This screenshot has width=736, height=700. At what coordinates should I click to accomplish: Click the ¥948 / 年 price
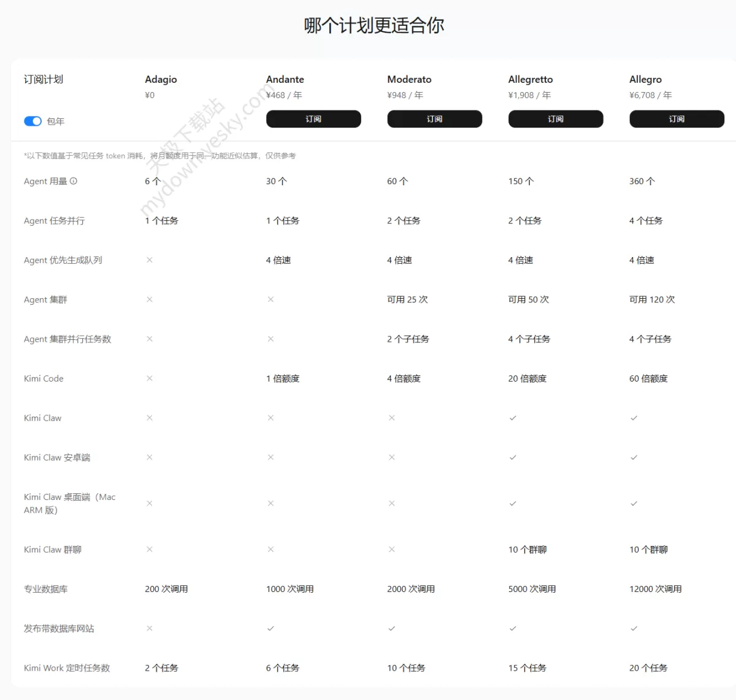(x=405, y=95)
